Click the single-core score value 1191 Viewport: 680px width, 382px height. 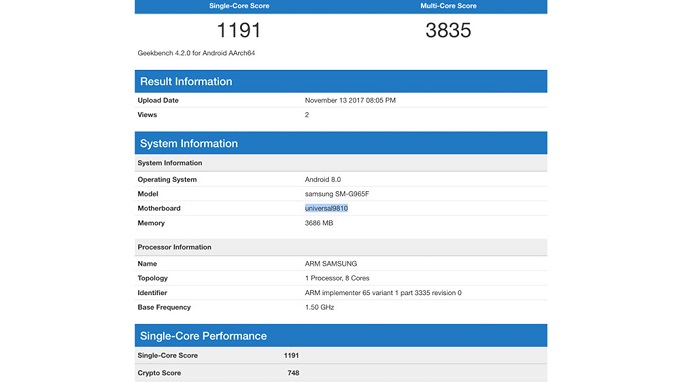[x=239, y=30]
